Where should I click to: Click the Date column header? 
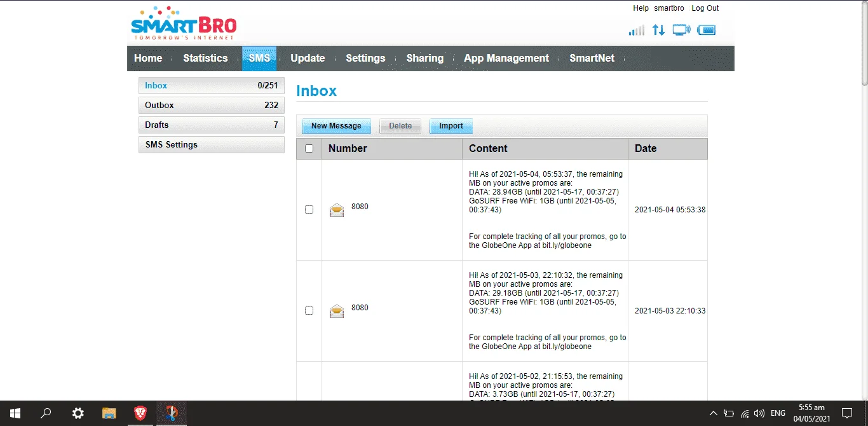click(668, 149)
